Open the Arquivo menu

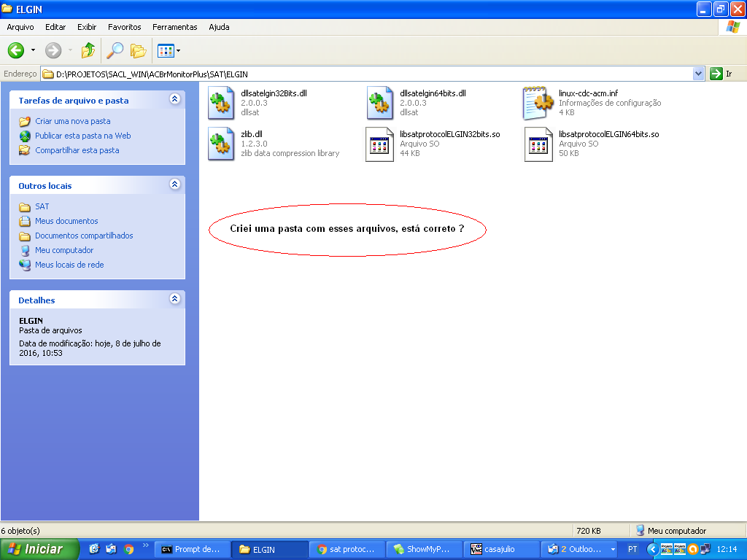tap(20, 27)
